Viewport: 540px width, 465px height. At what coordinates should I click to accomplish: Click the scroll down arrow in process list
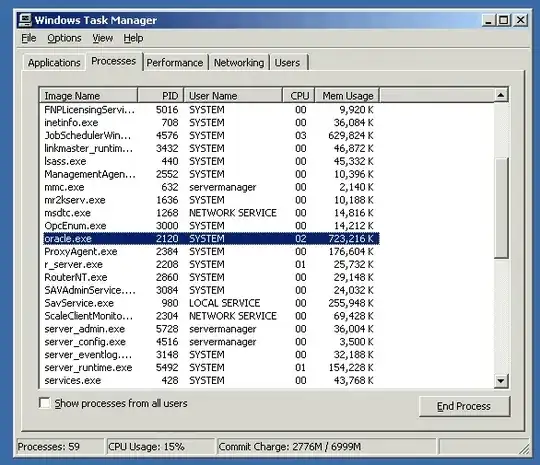click(501, 381)
